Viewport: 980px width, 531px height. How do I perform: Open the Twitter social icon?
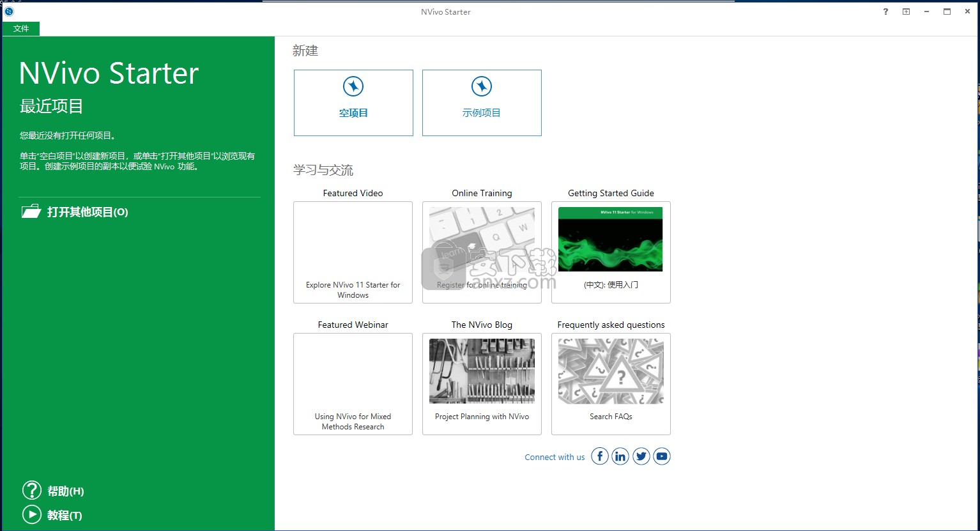(x=641, y=456)
